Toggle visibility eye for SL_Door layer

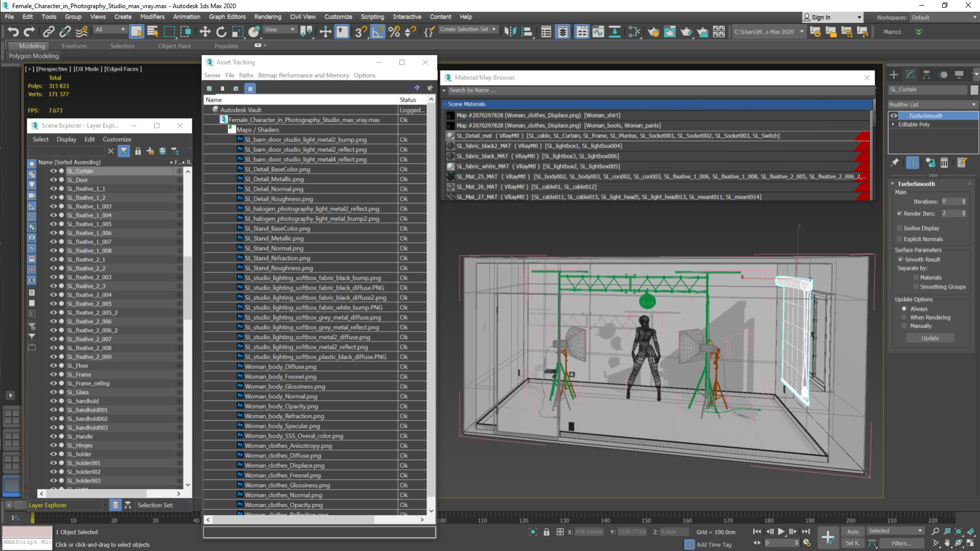coord(53,180)
